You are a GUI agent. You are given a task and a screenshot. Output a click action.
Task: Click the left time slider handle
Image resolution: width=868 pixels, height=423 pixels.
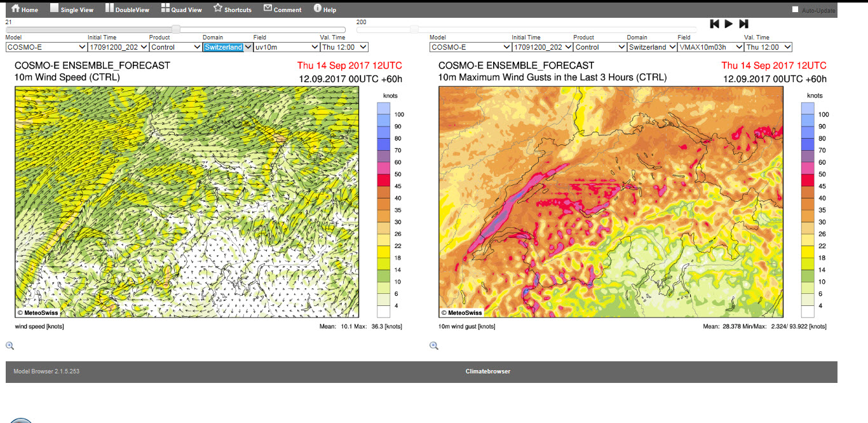[176, 29]
